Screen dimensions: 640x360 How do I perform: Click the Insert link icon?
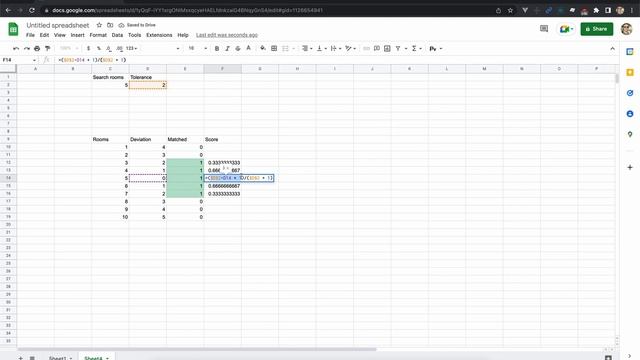367,49
